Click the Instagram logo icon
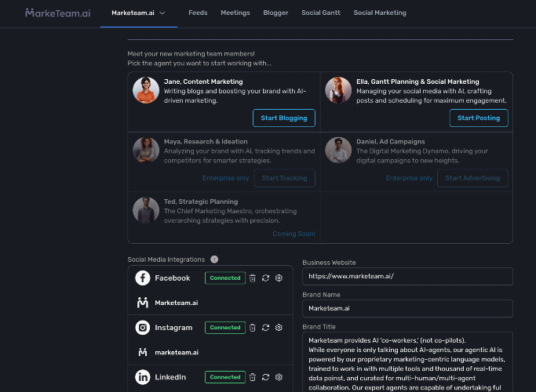Image resolution: width=536 pixels, height=392 pixels. (143, 328)
